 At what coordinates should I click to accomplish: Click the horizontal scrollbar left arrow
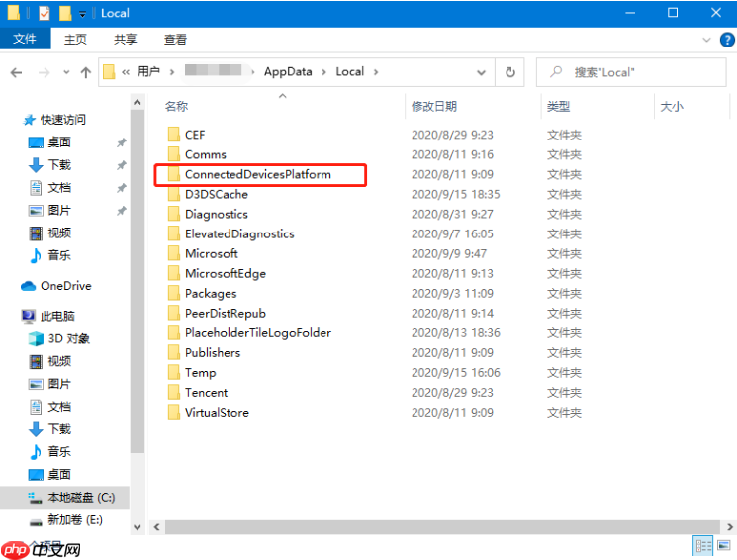(157, 527)
